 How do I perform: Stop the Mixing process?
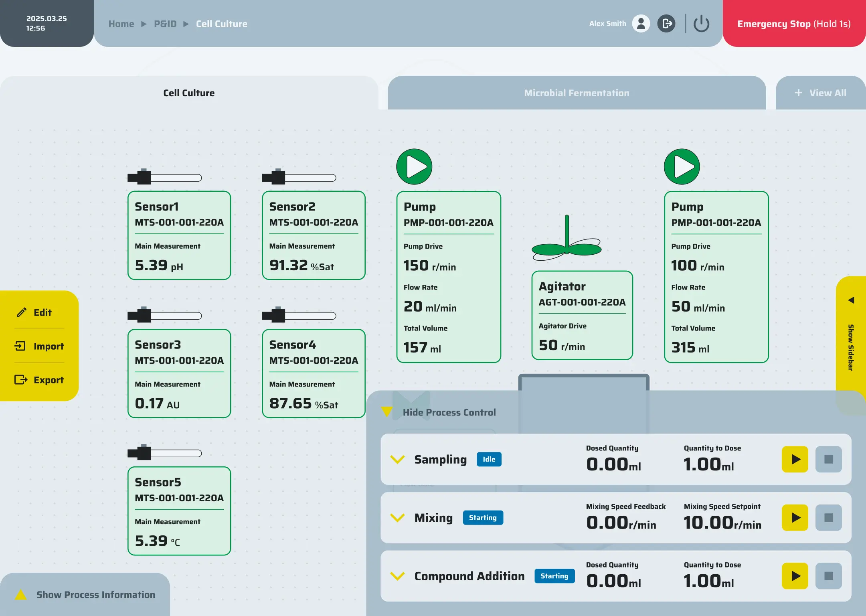point(828,518)
